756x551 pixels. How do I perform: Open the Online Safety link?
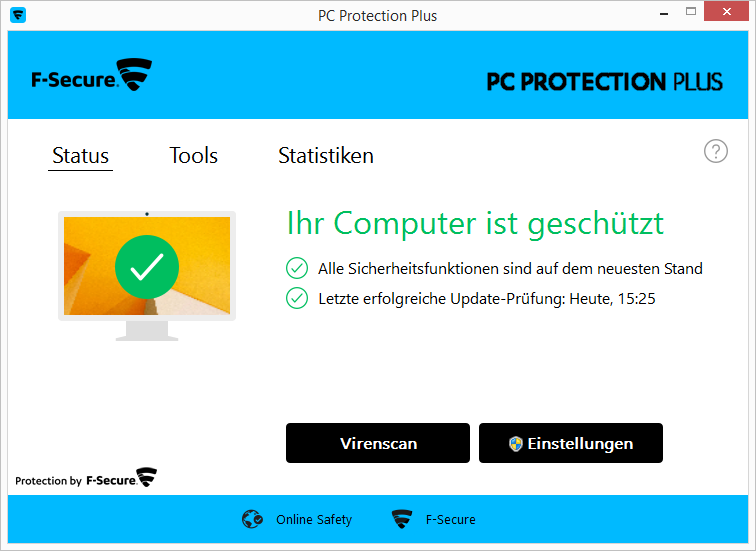[314, 520]
